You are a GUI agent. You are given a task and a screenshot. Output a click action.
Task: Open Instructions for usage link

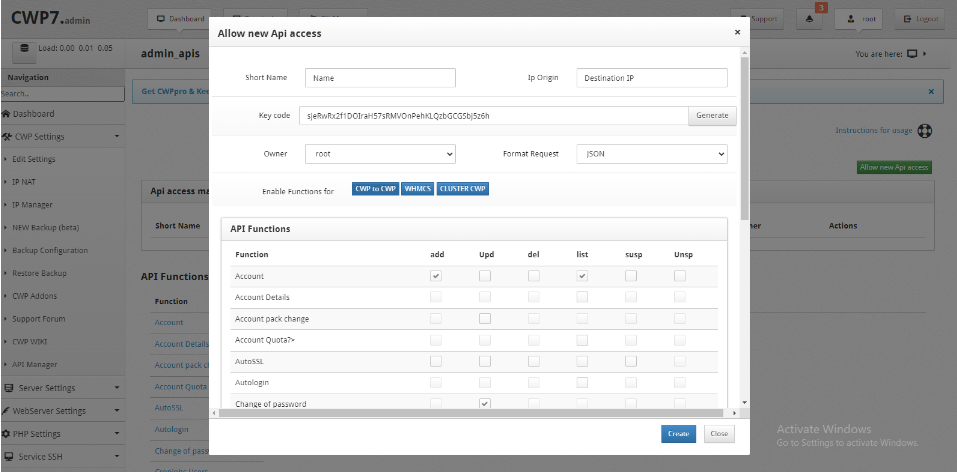pos(873,131)
